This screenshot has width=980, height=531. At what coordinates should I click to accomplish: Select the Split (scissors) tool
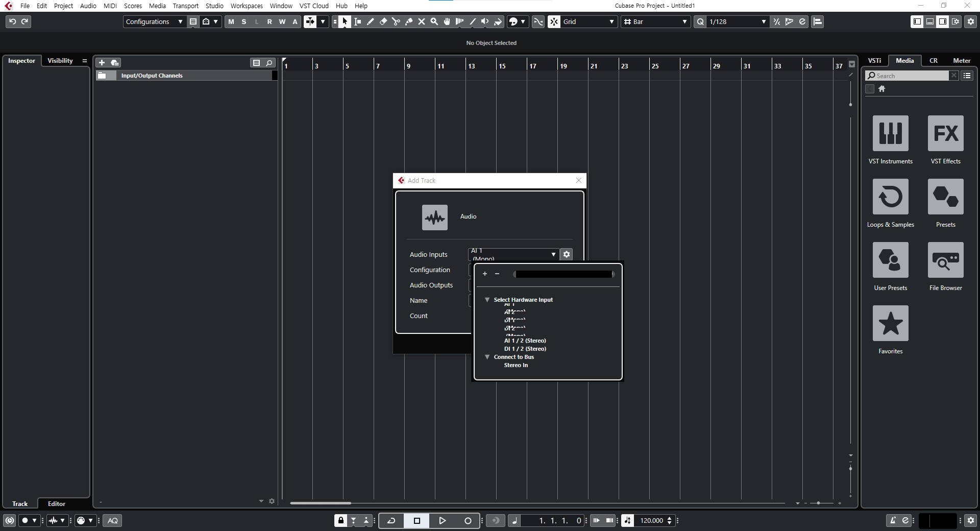pos(396,21)
